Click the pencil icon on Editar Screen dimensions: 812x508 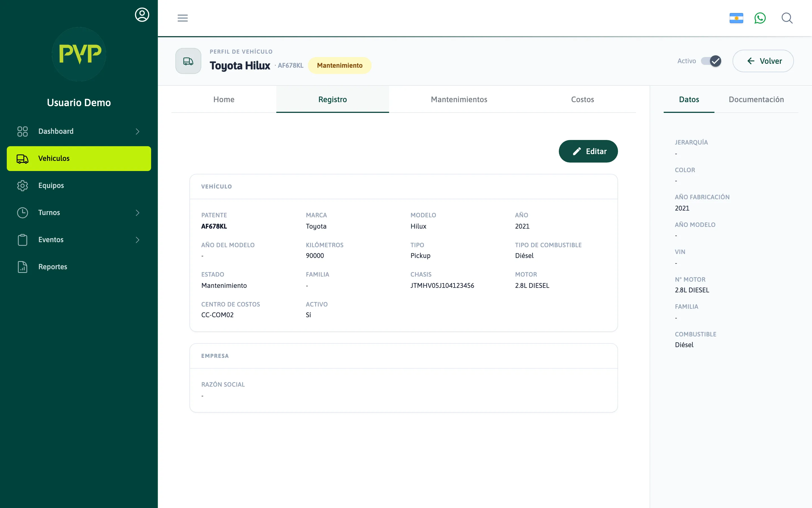[x=577, y=152]
